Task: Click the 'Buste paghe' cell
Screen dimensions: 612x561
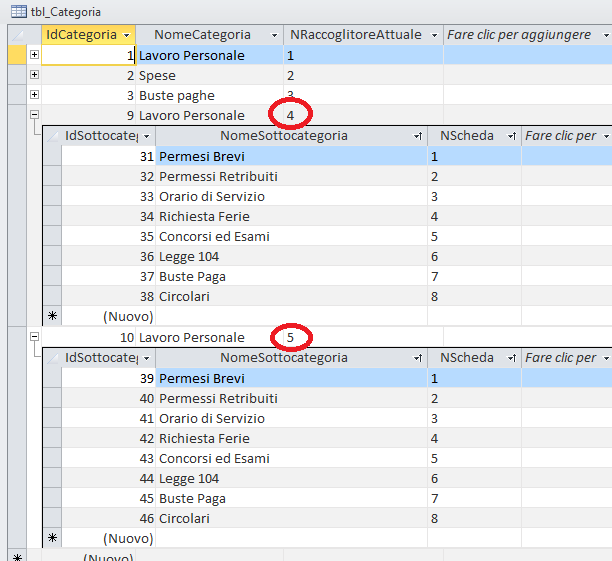Action: tap(210, 95)
